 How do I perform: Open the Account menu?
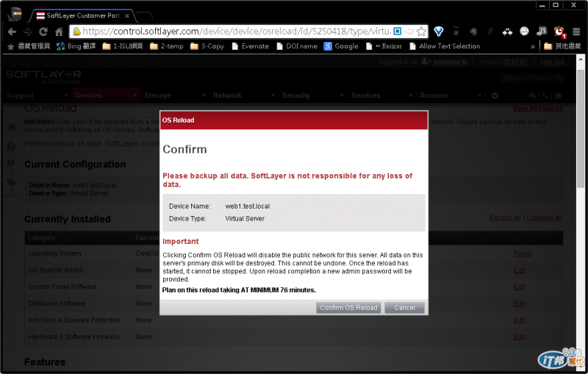tap(451, 96)
